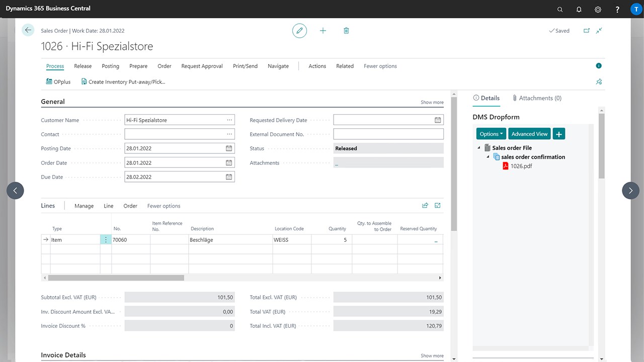Click the Lines share icon
Image resolution: width=644 pixels, height=362 pixels.
[x=425, y=206]
